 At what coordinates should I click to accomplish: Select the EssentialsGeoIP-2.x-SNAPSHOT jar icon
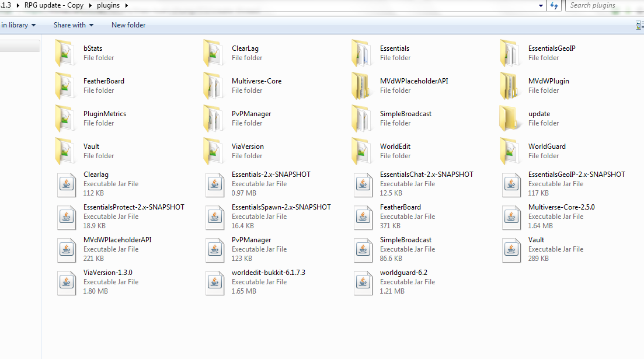[511, 184]
